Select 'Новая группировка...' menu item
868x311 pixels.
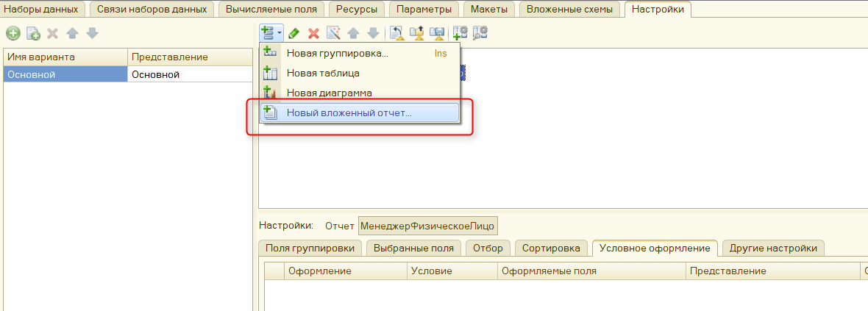click(x=337, y=54)
